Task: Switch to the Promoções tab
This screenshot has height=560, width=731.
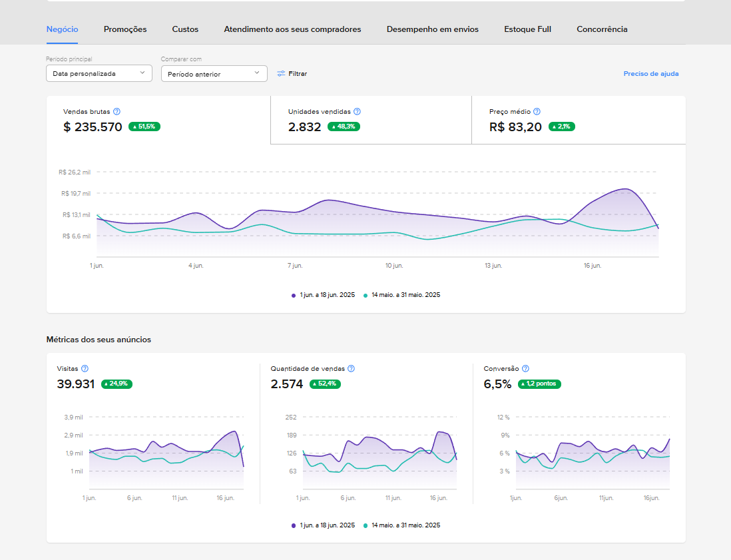Action: pyautogui.click(x=125, y=29)
